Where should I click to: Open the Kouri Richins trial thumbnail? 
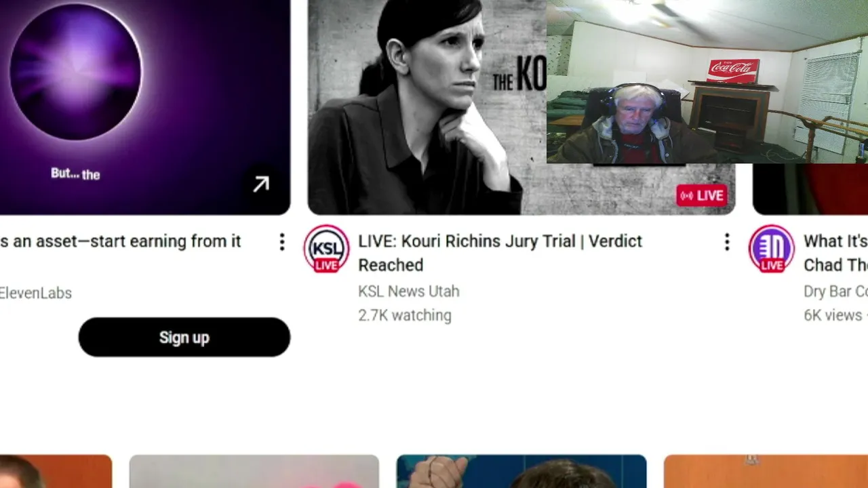427,107
